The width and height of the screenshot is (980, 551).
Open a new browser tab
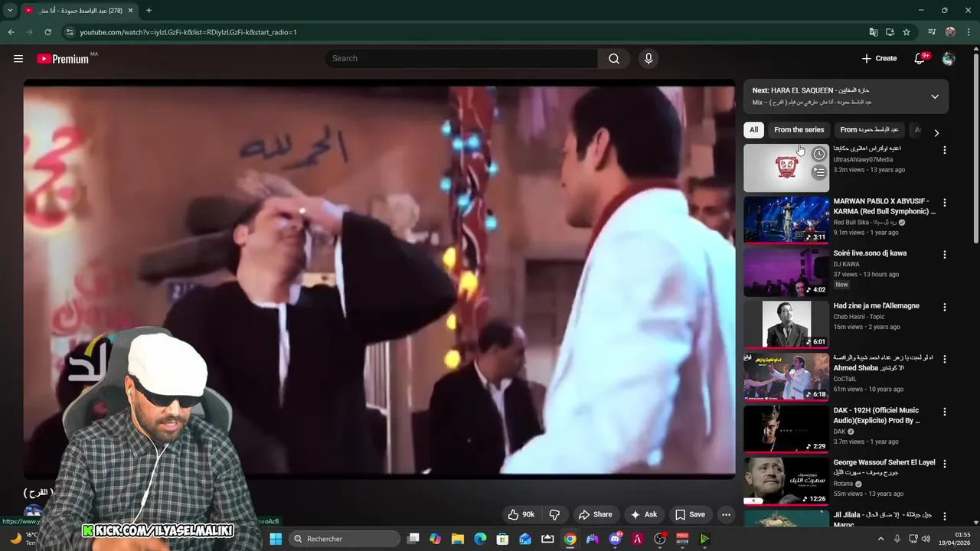click(x=149, y=11)
